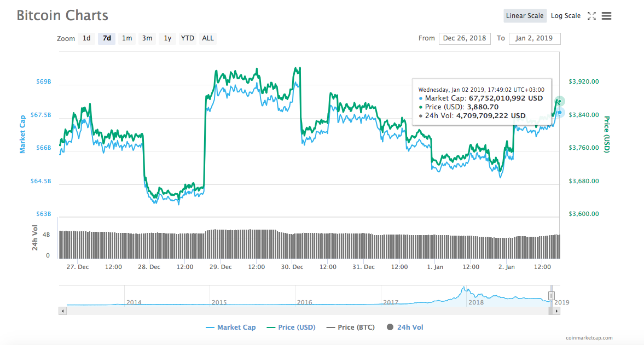This screenshot has width=644, height=345.
Task: Toggle 24h Vol series in legend
Action: click(x=405, y=328)
